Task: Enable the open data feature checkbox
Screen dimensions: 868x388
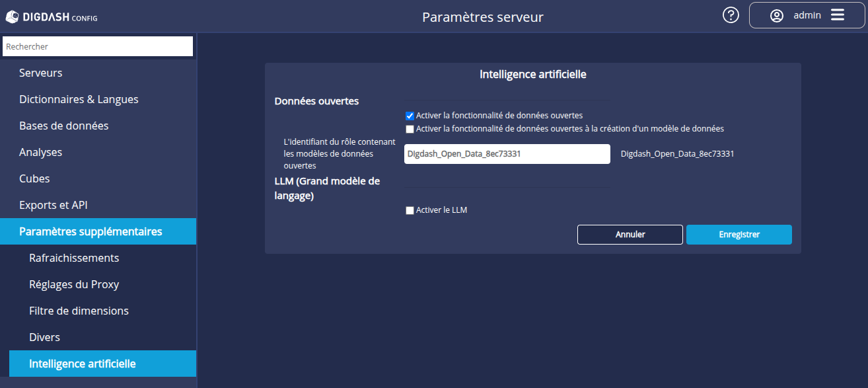Action: (x=410, y=116)
